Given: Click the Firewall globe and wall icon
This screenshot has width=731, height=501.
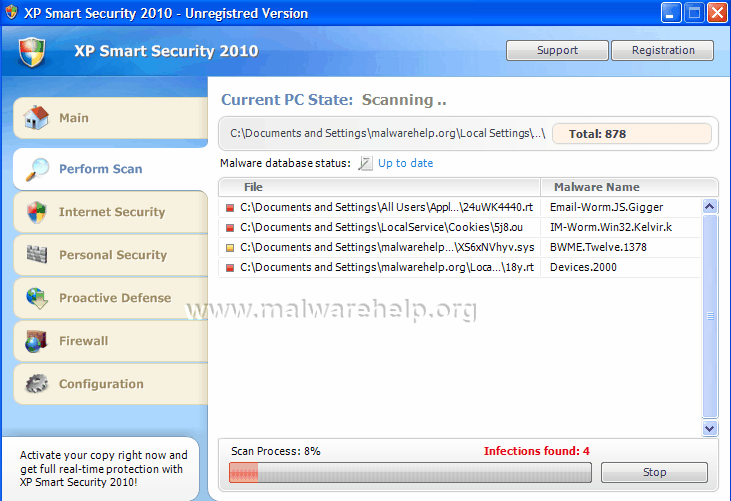Looking at the screenshot, I should click(x=36, y=341).
